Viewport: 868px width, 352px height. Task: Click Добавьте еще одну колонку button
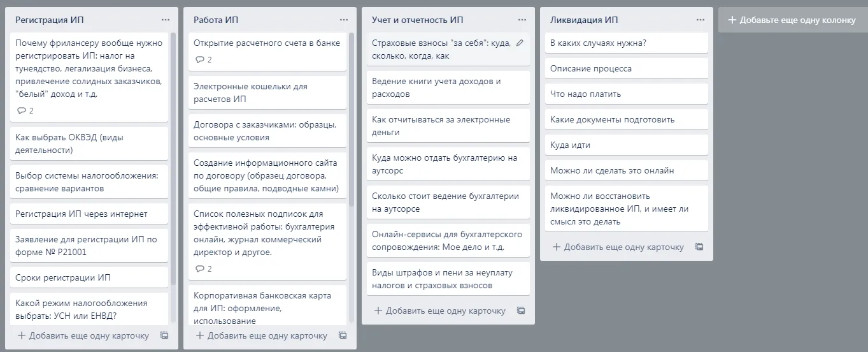click(x=792, y=20)
